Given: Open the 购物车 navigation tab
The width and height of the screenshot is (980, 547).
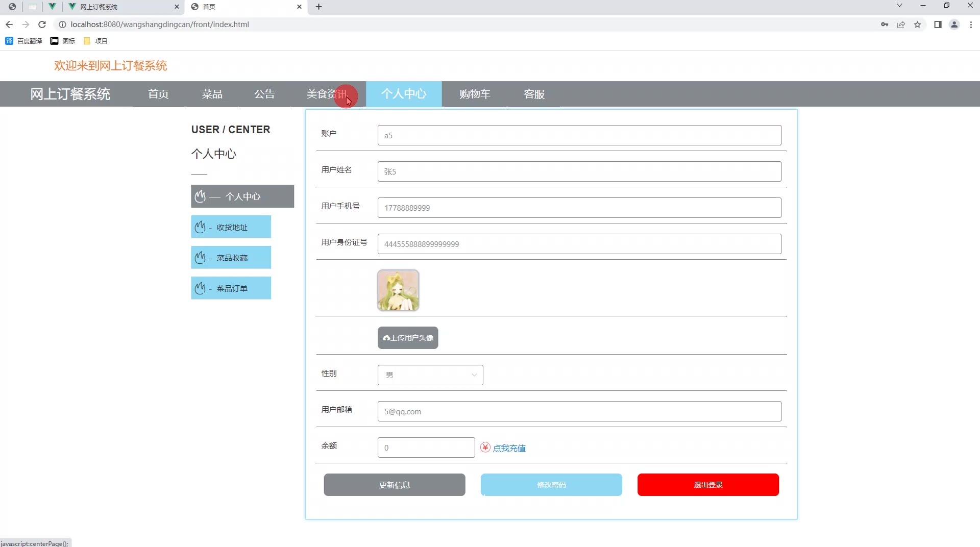Looking at the screenshot, I should 474,94.
